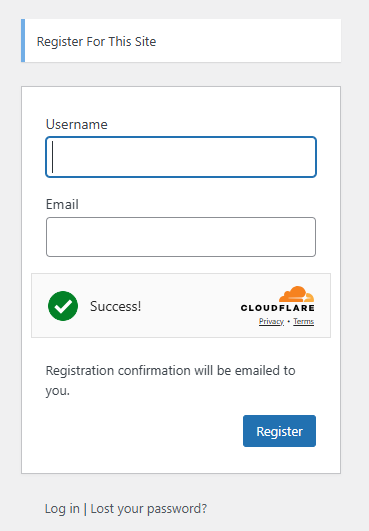Focus the Username input field
This screenshot has width=369, height=531.
181,157
